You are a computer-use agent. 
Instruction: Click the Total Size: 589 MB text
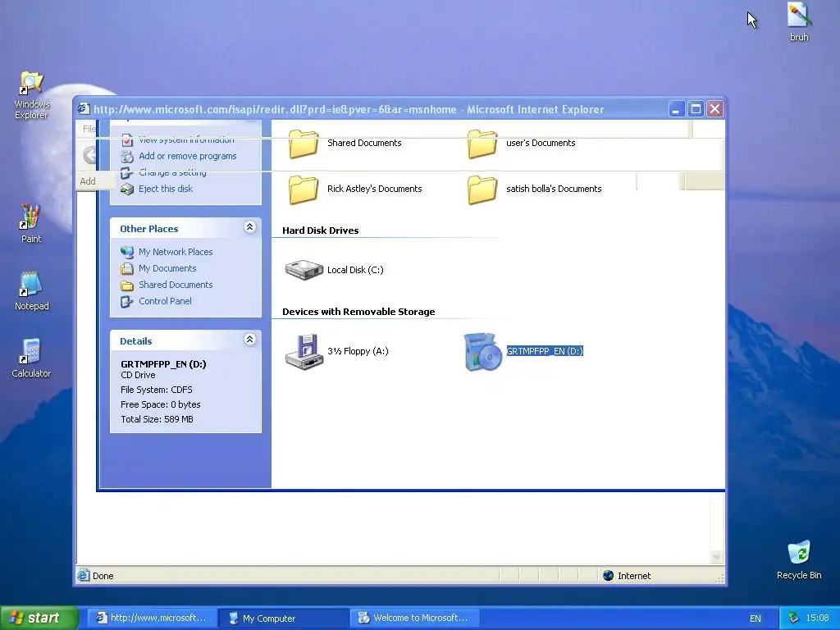coord(157,419)
